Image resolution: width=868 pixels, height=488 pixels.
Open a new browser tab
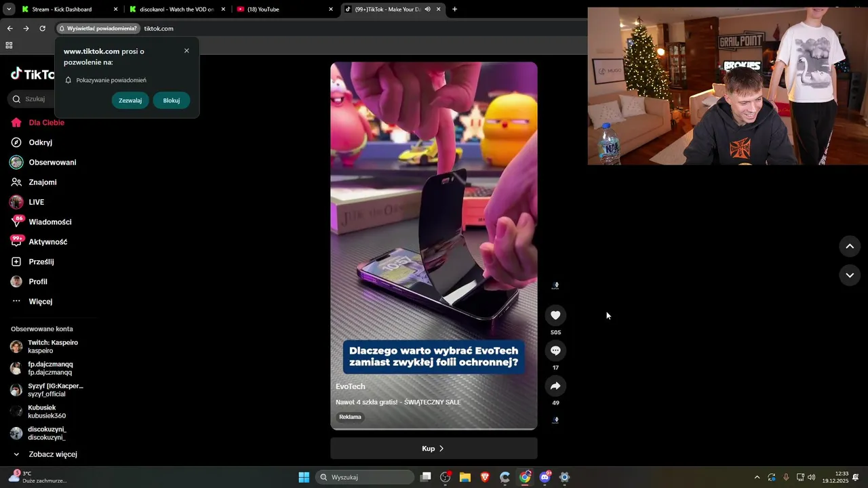pyautogui.click(x=454, y=9)
